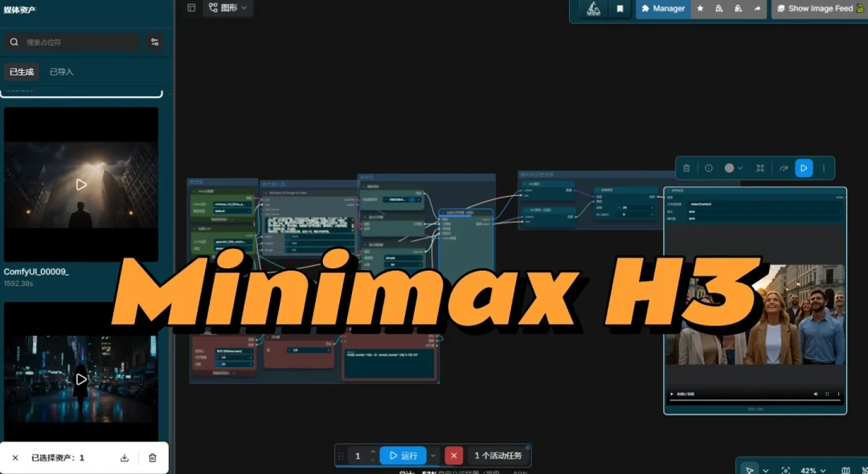Delete the selected node via toolbox trash
868x474 pixels.
click(x=686, y=168)
